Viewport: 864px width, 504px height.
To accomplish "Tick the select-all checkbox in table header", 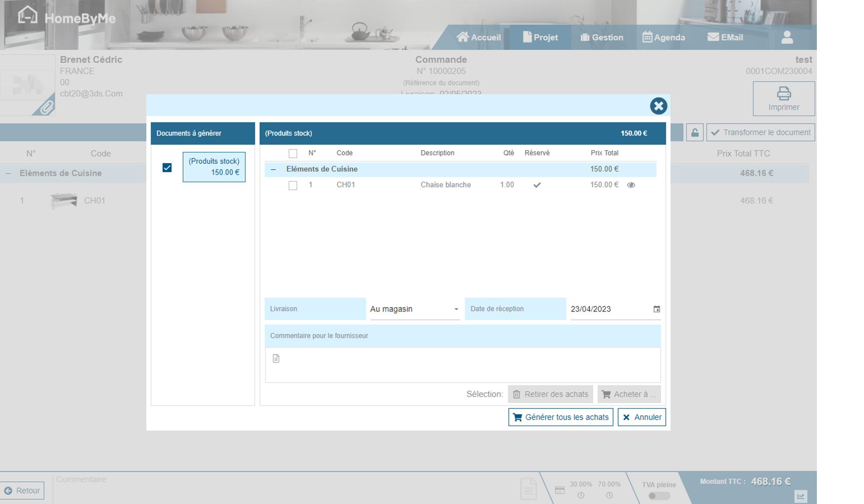I will [x=293, y=154].
